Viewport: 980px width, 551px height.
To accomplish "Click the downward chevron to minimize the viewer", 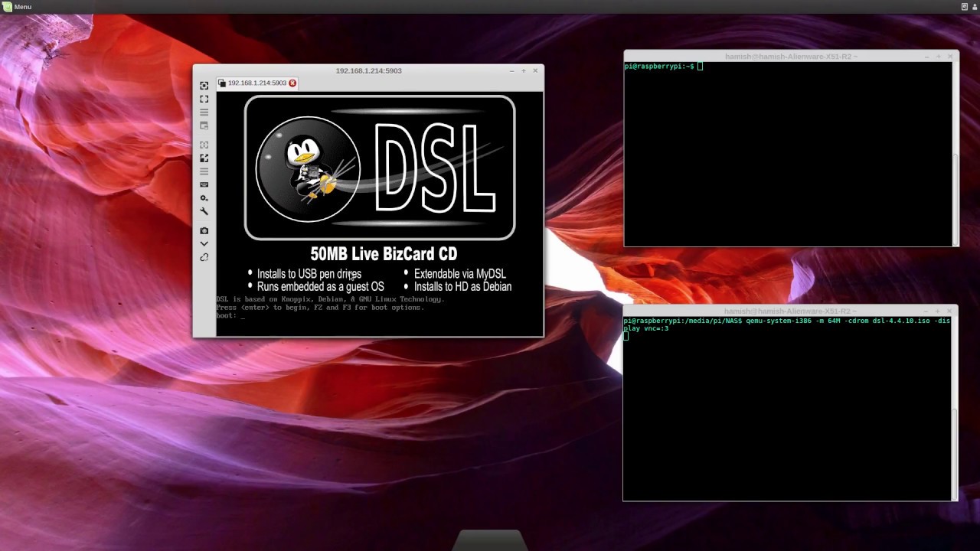I will point(204,243).
